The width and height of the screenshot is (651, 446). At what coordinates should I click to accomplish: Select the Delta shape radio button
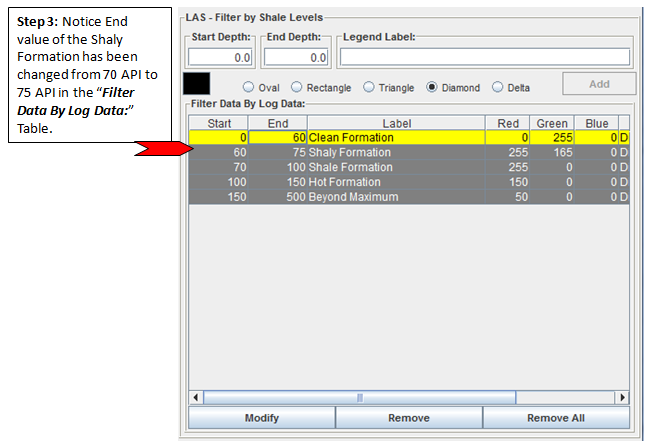coord(497,87)
